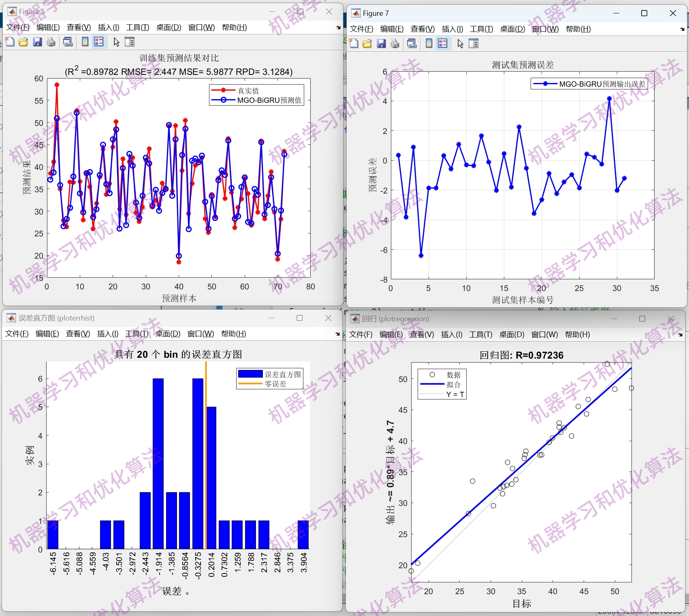Toggle Insert Colorbar in Figure 7 toolbar
The image size is (689, 616).
coord(429,43)
